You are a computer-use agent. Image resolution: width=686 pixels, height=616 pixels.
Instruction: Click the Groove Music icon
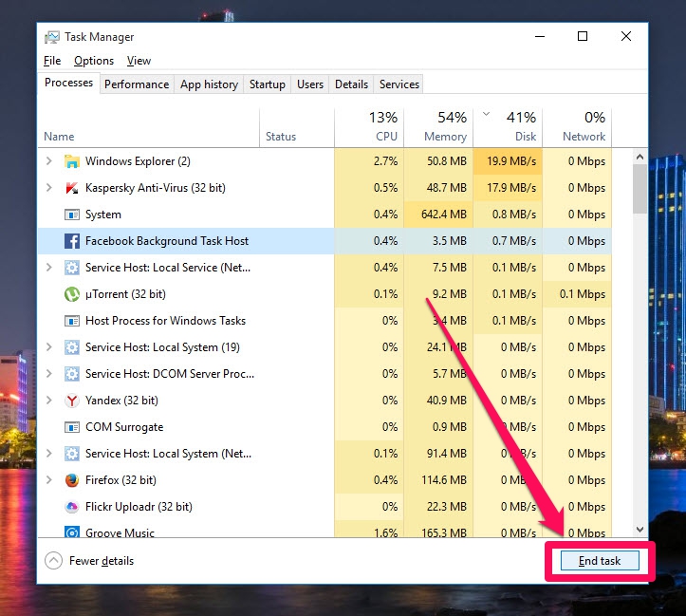coord(72,532)
